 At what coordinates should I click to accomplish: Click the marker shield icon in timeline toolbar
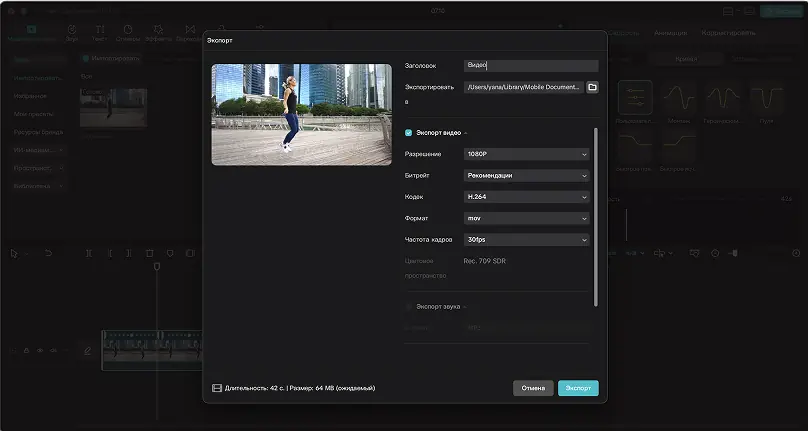pyautogui.click(x=170, y=253)
